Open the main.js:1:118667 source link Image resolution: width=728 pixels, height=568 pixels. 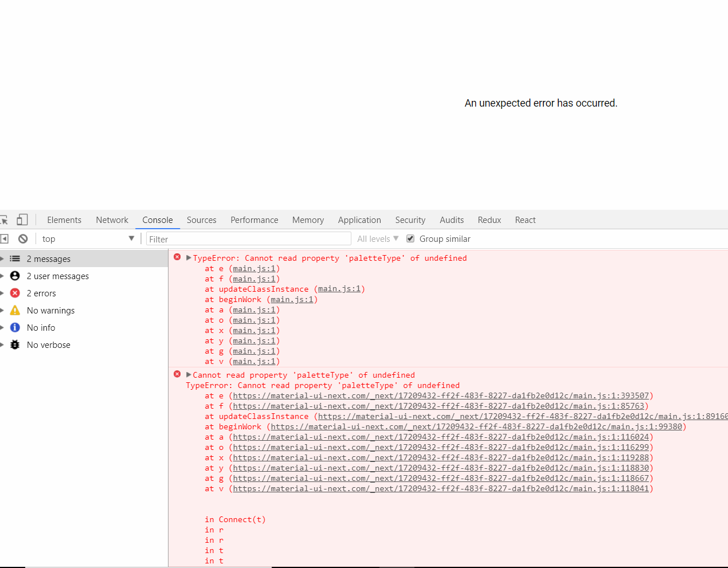(x=441, y=478)
